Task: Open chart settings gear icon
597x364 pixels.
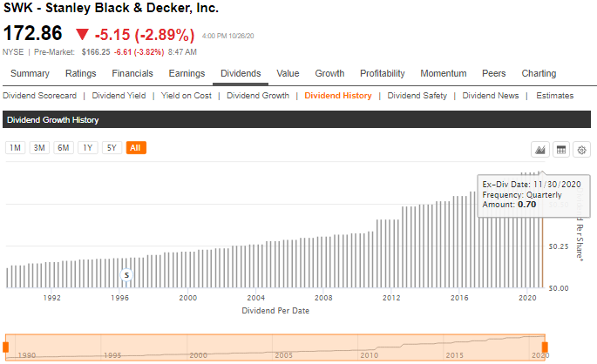Action: (581, 150)
